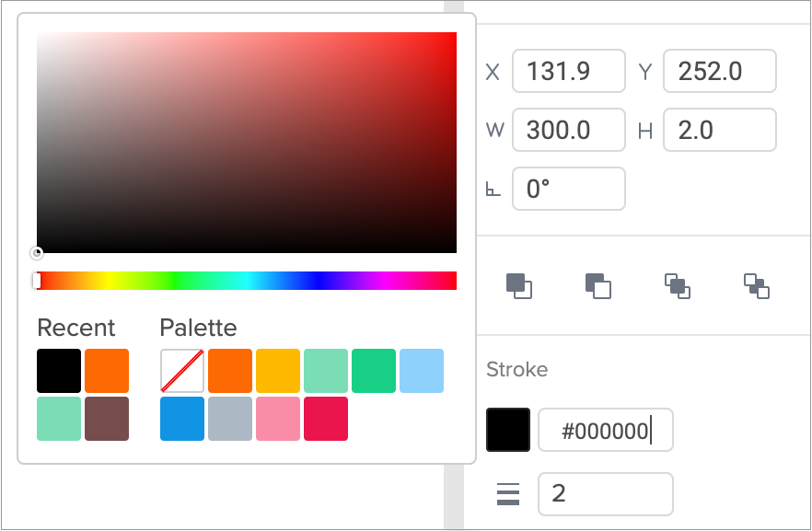Select the no-color transparent palette swatch
The height and width of the screenshot is (531, 812).
click(x=182, y=371)
